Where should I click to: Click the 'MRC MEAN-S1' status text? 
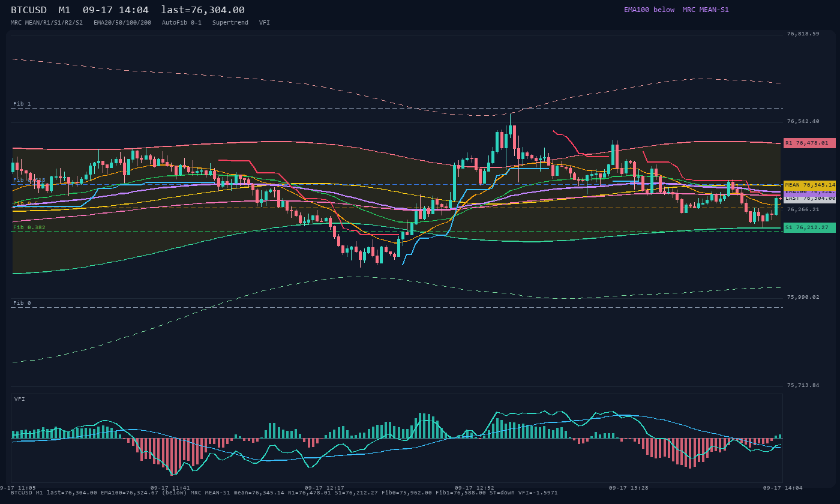click(706, 10)
